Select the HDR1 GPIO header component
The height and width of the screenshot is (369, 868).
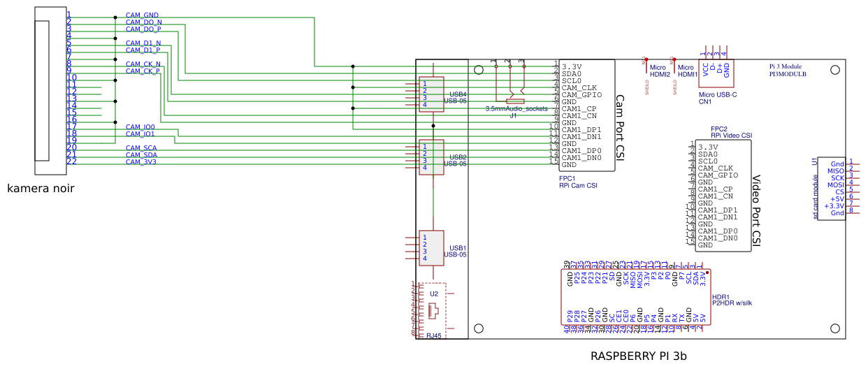pyautogui.click(x=636, y=298)
